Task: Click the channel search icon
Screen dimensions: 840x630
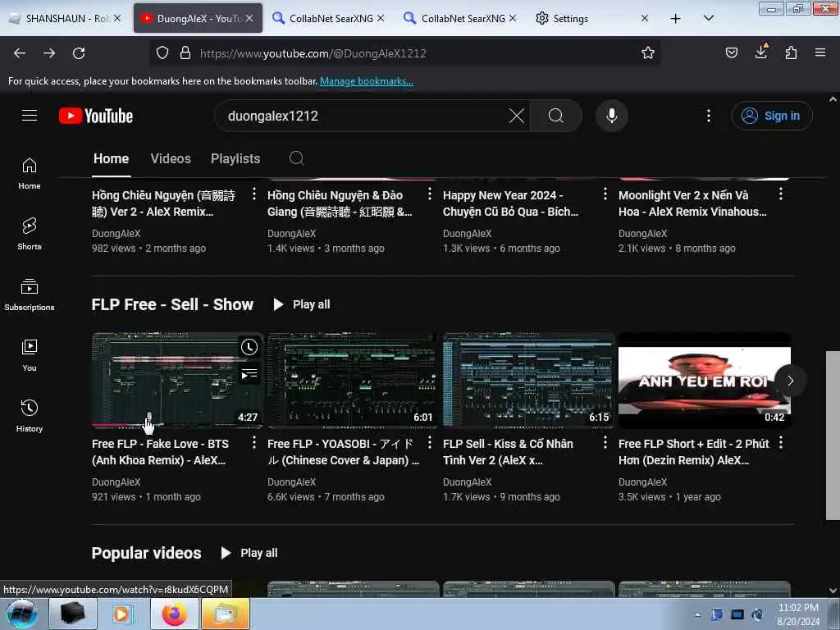Action: click(x=296, y=158)
